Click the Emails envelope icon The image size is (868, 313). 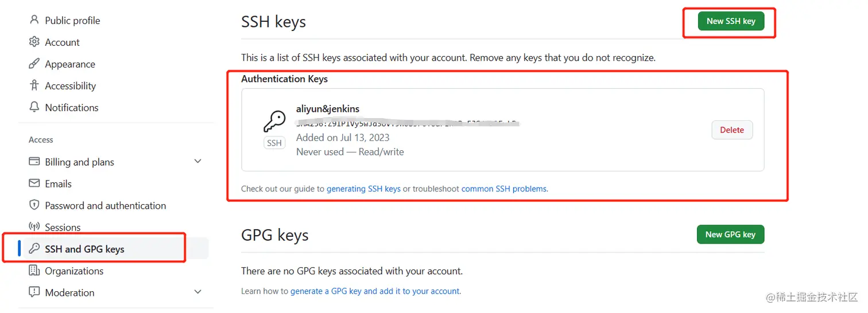pos(34,183)
